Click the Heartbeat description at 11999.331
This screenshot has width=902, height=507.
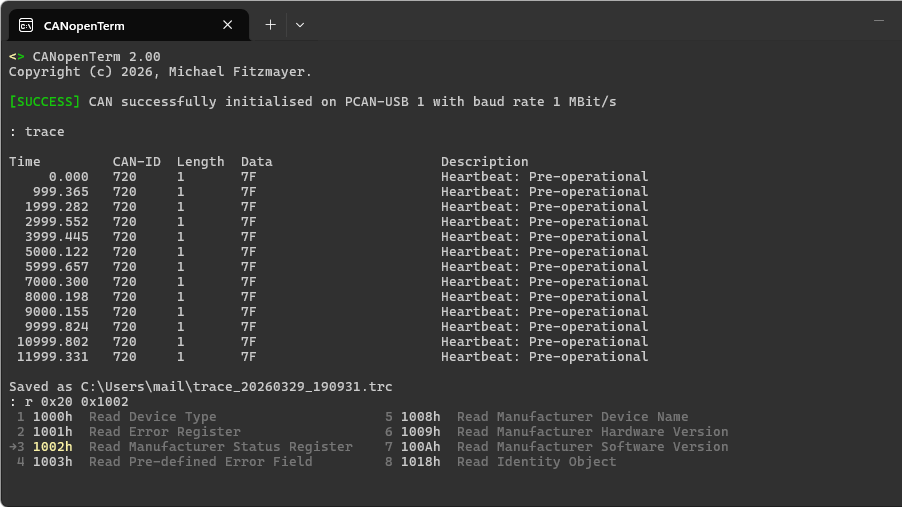coord(544,356)
